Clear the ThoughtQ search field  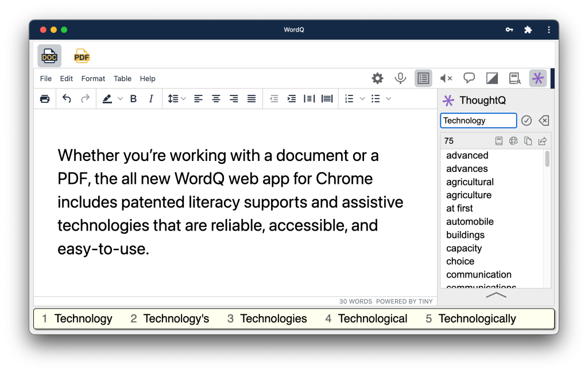[543, 121]
